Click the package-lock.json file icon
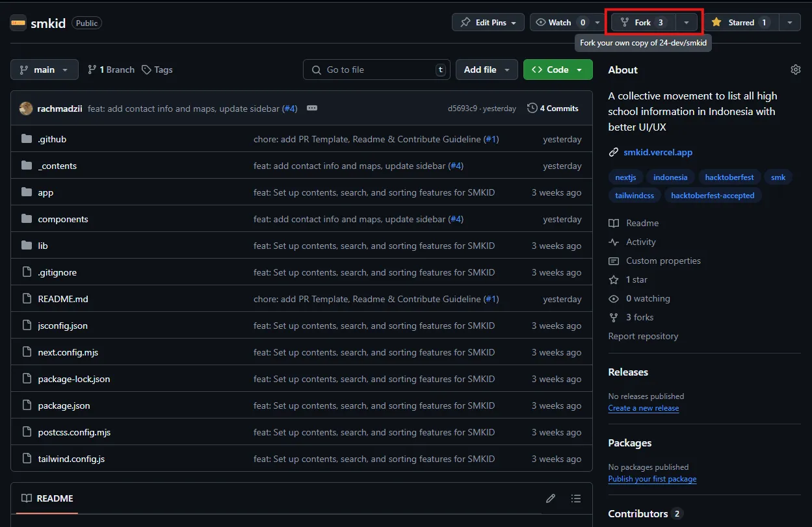 [x=27, y=379]
